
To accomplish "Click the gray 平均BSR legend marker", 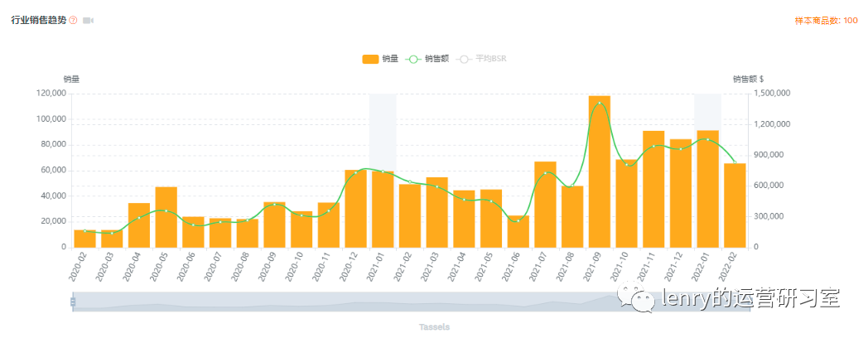I will coord(464,59).
